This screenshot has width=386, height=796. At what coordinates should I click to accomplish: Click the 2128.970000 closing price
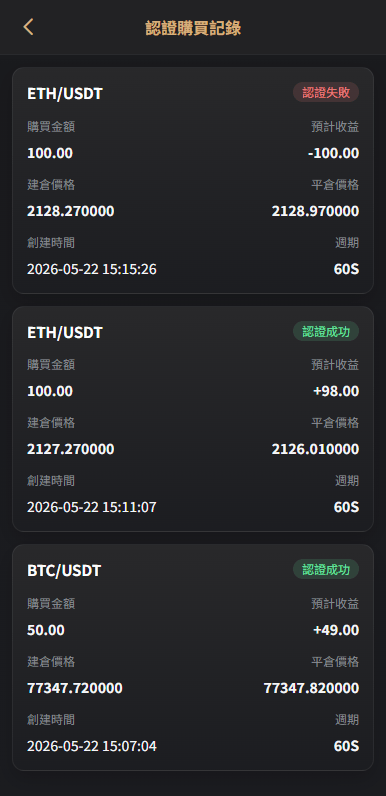(315, 211)
